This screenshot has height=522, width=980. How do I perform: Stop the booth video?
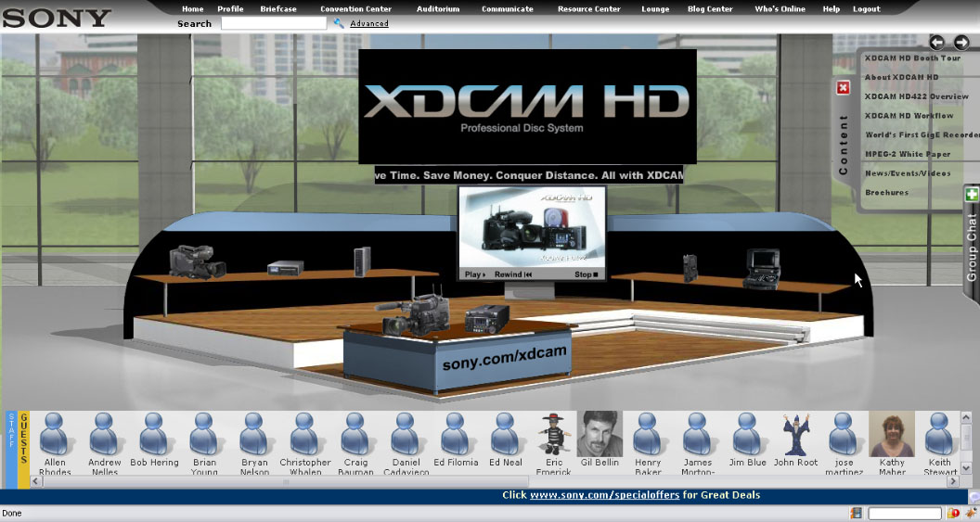(587, 274)
